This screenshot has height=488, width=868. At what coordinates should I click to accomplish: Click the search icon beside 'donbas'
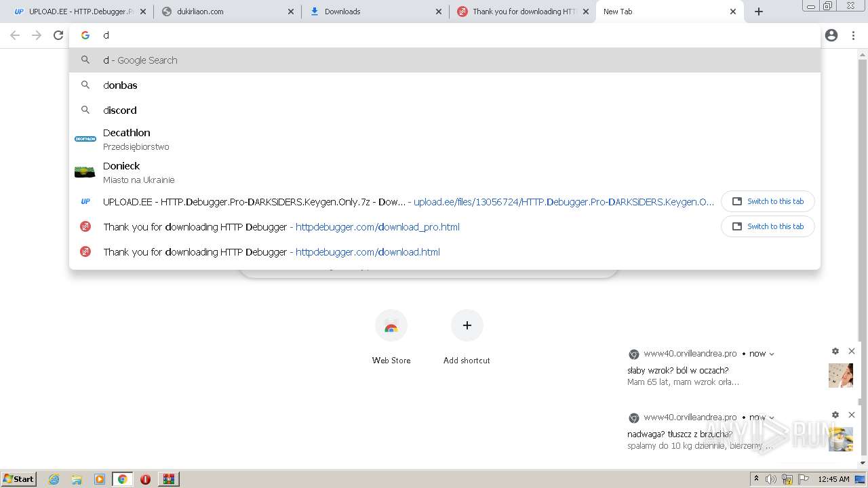pyautogui.click(x=85, y=85)
